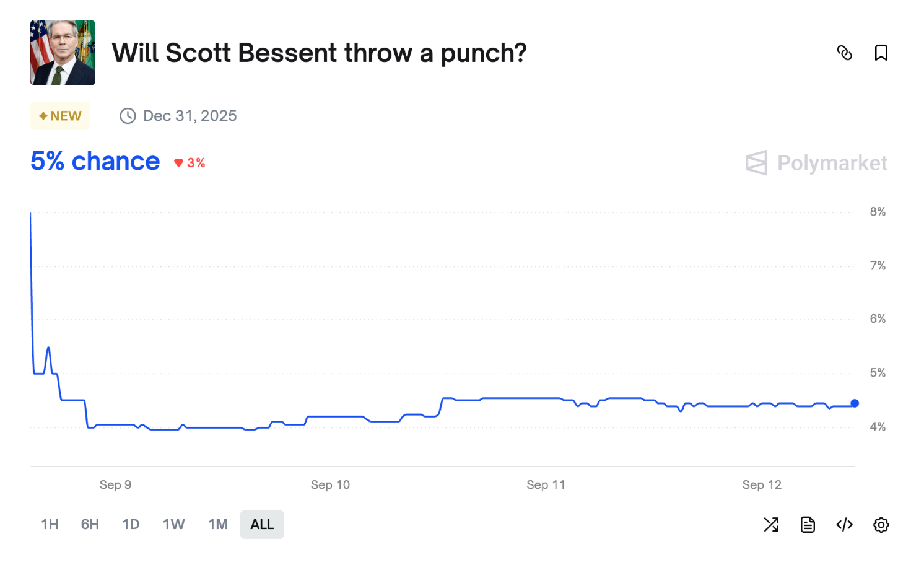Select the 1M time range
The width and height of the screenshot is (924, 565).
tap(218, 525)
